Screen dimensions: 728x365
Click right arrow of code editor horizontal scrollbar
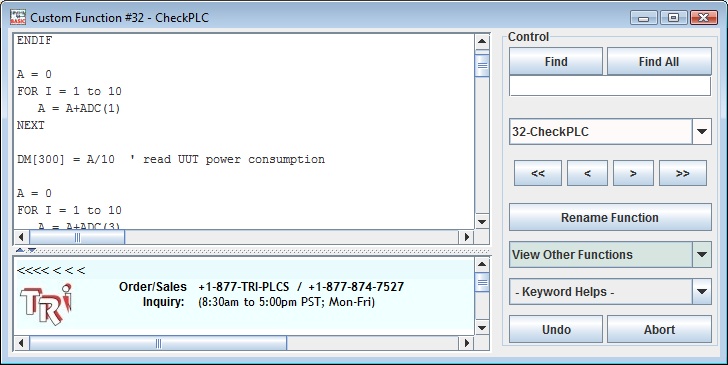467,237
